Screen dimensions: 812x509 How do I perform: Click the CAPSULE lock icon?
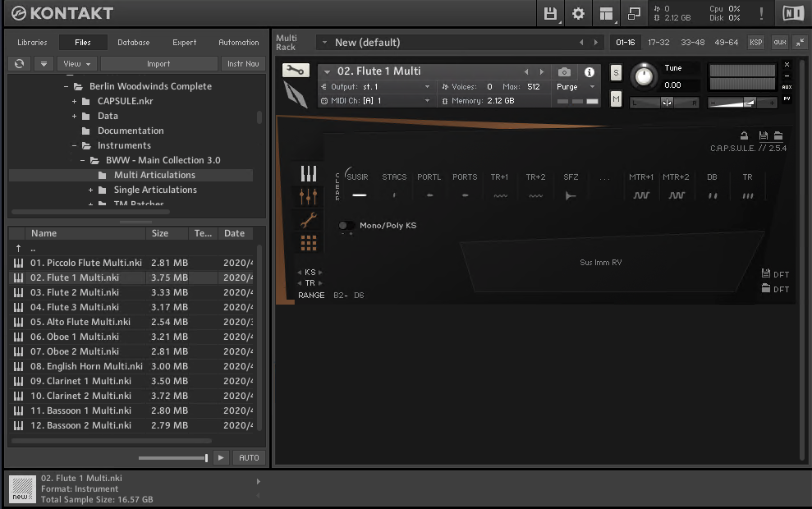tap(744, 135)
